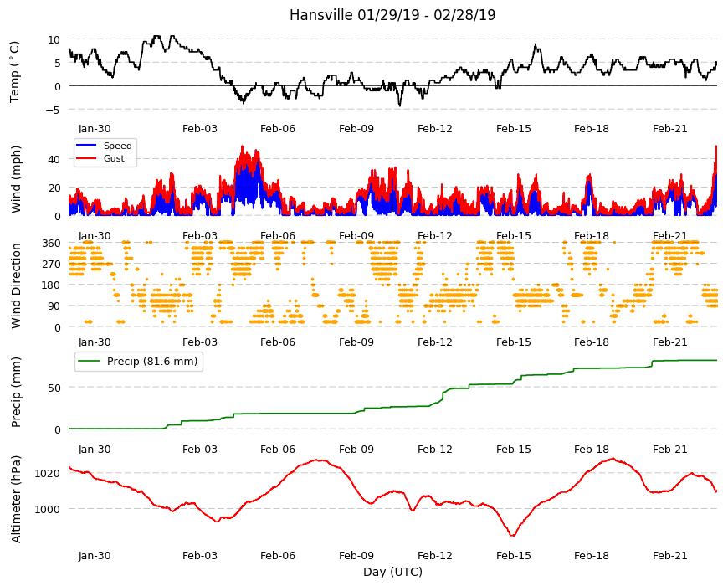Click the green Precip legend line
The height and width of the screenshot is (586, 728).
pos(90,361)
